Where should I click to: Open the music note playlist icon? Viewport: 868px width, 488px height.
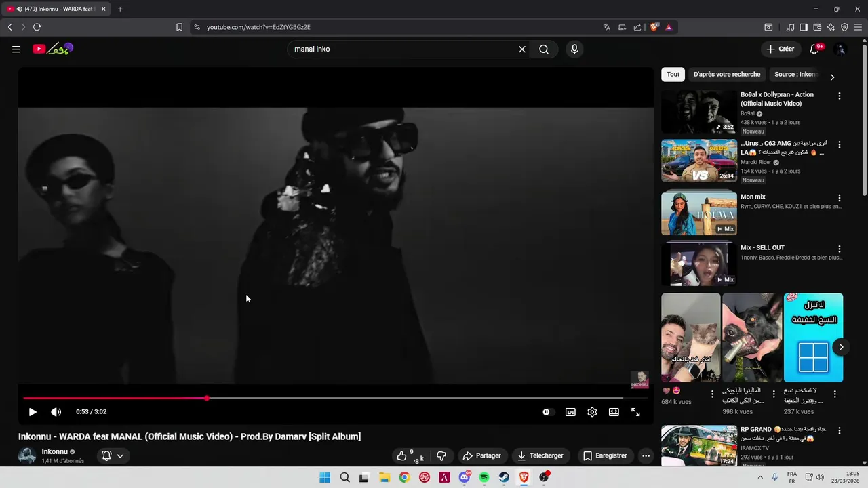[790, 27]
